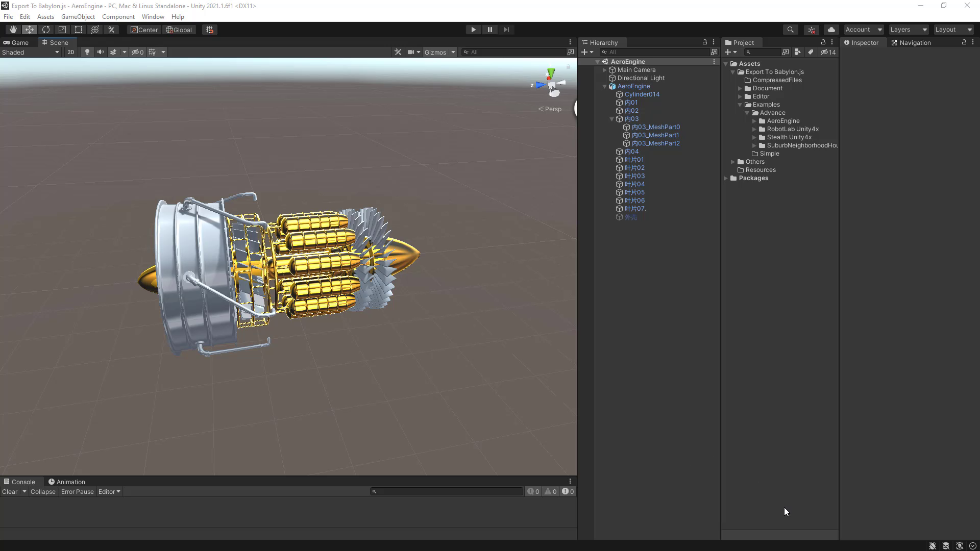Toggle hidden objects visibility in scene

point(137,52)
